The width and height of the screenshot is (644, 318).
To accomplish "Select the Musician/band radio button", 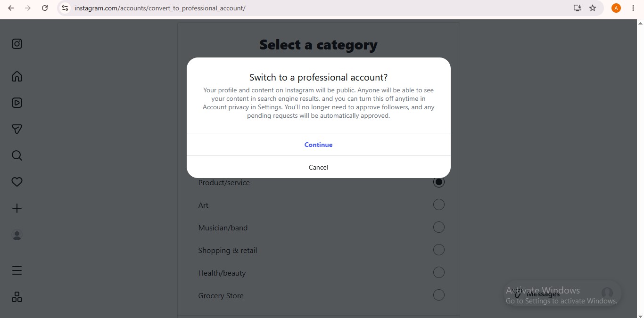I will [438, 227].
